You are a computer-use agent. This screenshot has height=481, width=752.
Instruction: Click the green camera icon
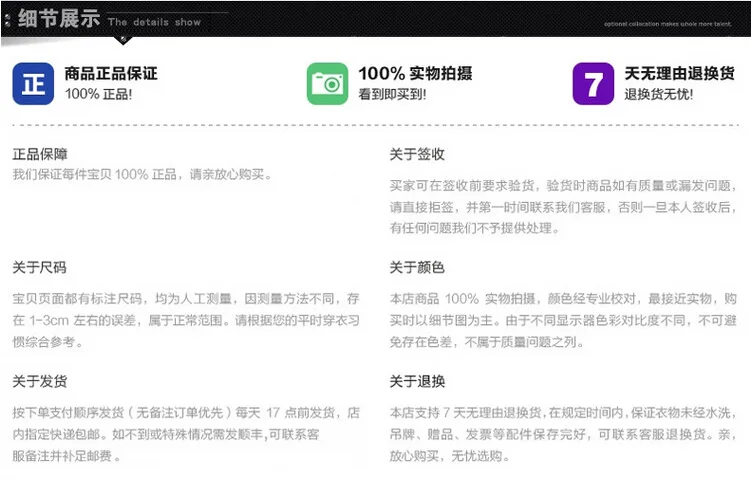pos(328,83)
